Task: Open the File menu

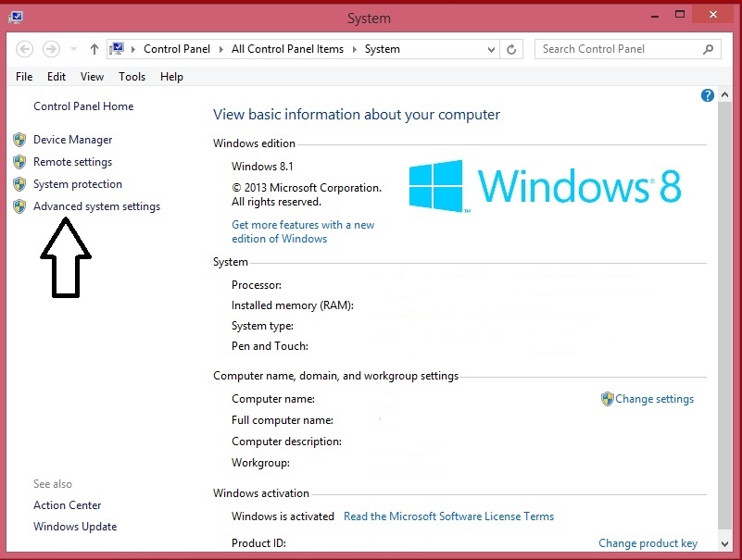Action: coord(24,77)
